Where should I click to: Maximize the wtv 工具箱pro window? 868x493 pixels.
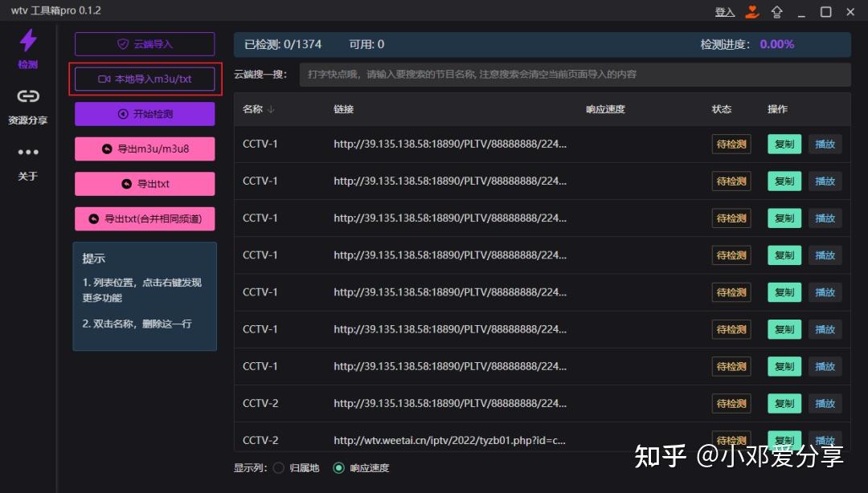pos(826,11)
